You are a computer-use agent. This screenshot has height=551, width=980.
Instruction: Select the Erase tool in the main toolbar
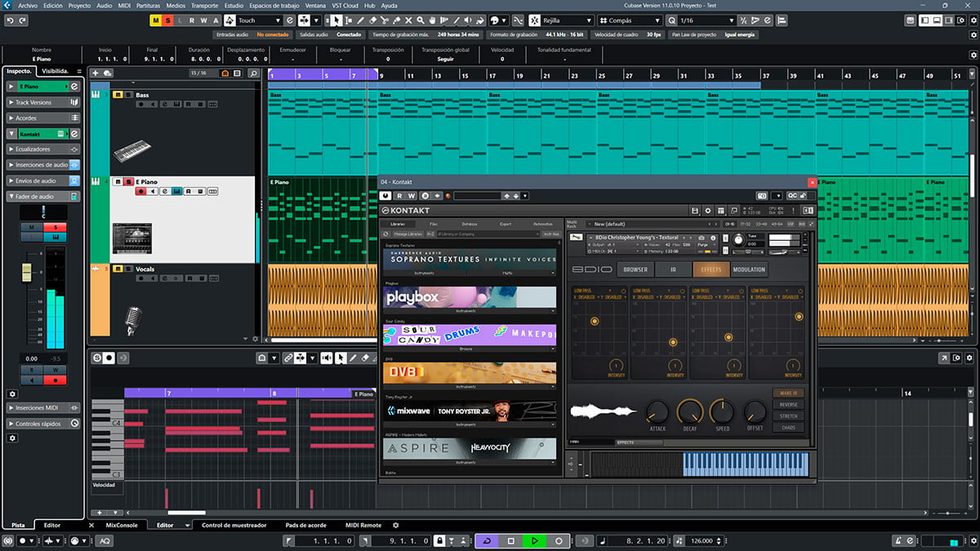tap(372, 20)
